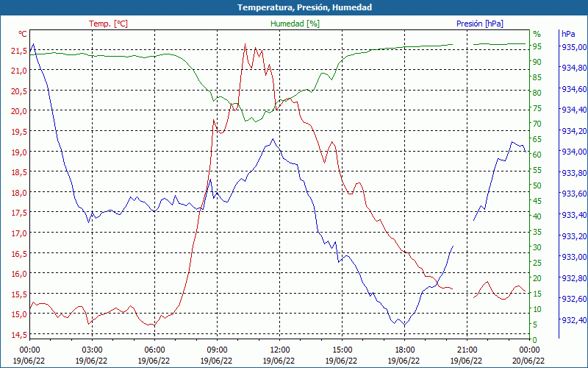Click temperature axis value '18,5'
This screenshot has width=588, height=368.
(x=19, y=172)
